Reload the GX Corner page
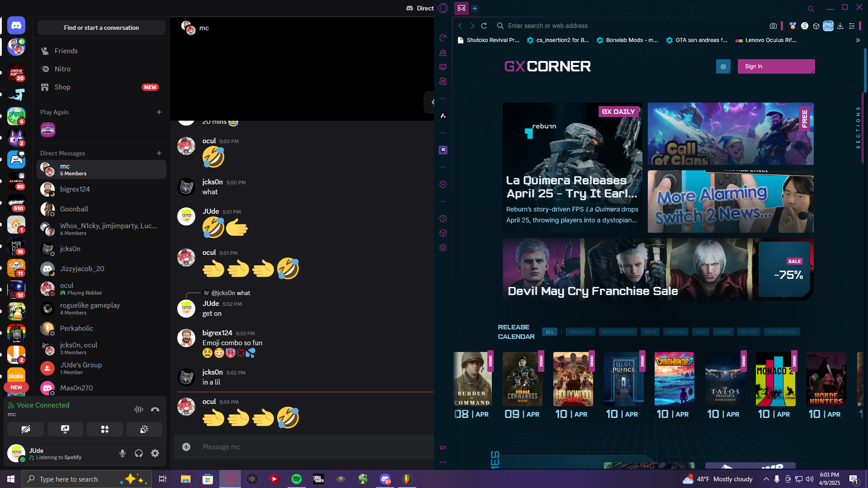Viewport: 868px width, 488px height. pyautogui.click(x=484, y=26)
